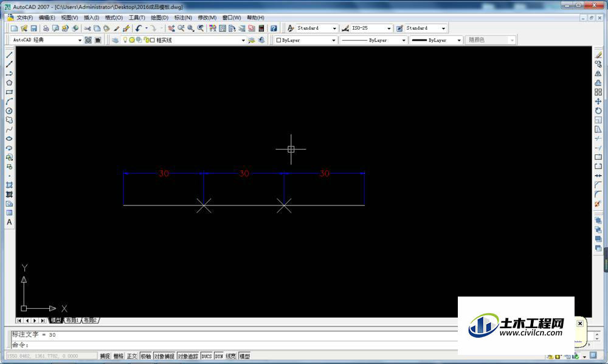
Task: Click the Print icon in standard toolbar
Action: tap(46, 29)
